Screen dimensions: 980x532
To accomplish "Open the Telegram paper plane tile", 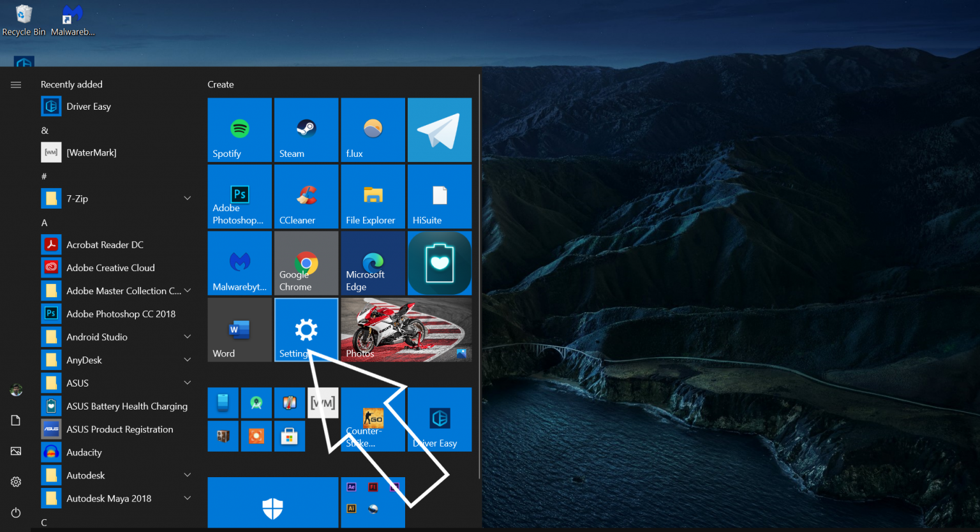I will 440,129.
